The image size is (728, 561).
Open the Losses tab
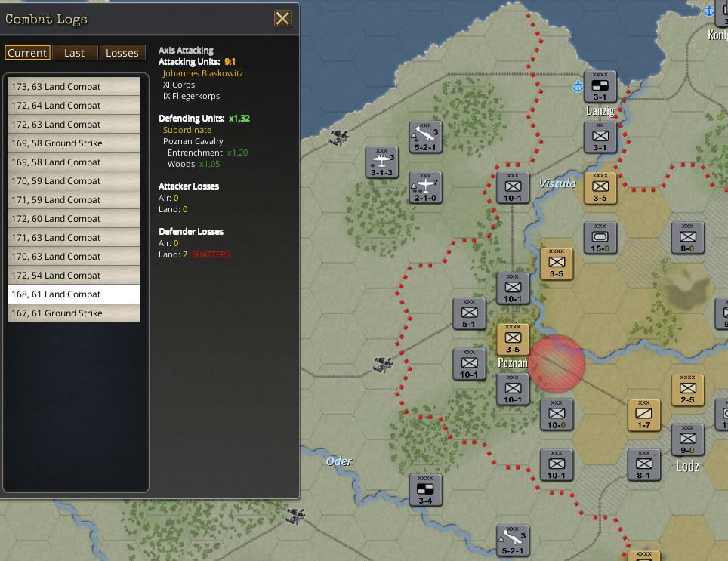pos(123,52)
